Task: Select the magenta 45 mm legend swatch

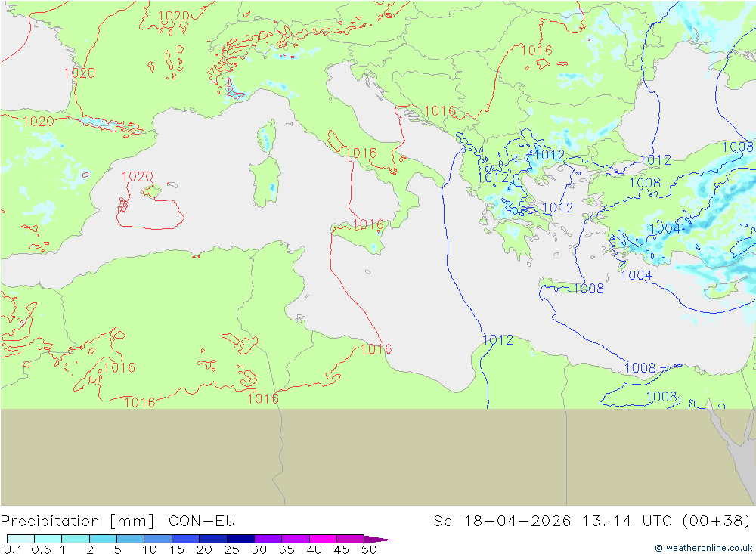Action: [350, 539]
